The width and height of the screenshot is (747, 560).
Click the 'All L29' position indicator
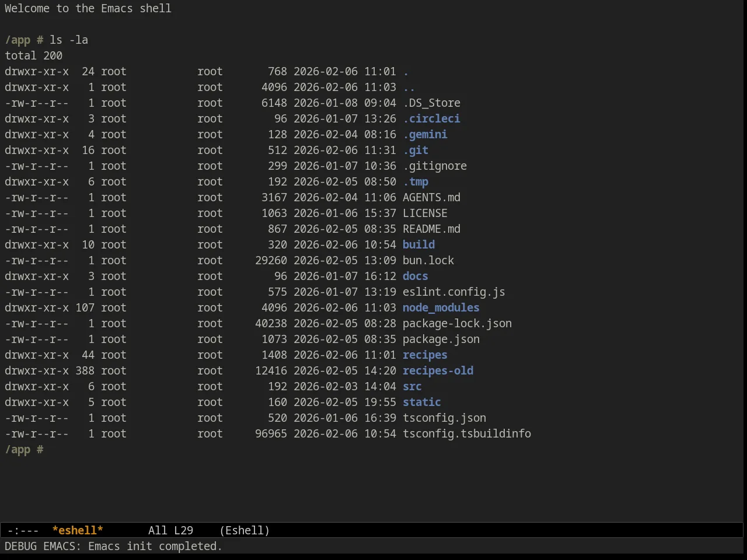pos(170,530)
